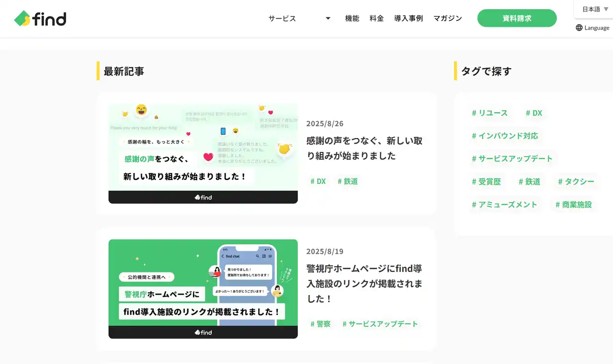The width and height of the screenshot is (613, 364).
Task: Click the globe Language icon
Action: (579, 28)
